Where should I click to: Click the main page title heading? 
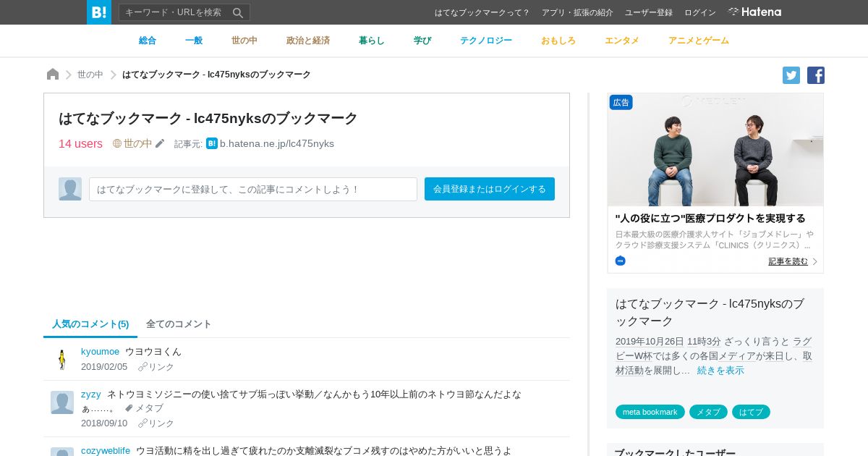pyautogui.click(x=208, y=118)
